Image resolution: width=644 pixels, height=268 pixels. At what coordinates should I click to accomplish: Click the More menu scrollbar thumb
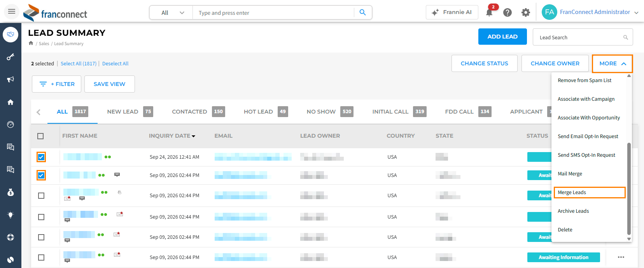coord(629,189)
